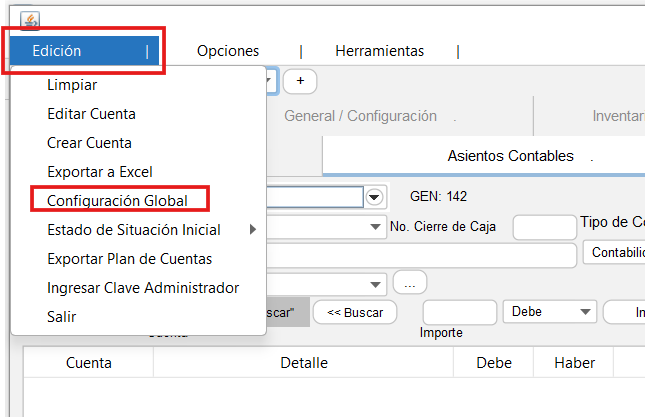Switch to General / Configuración tab
Screen dimensions: 645x417
point(360,116)
